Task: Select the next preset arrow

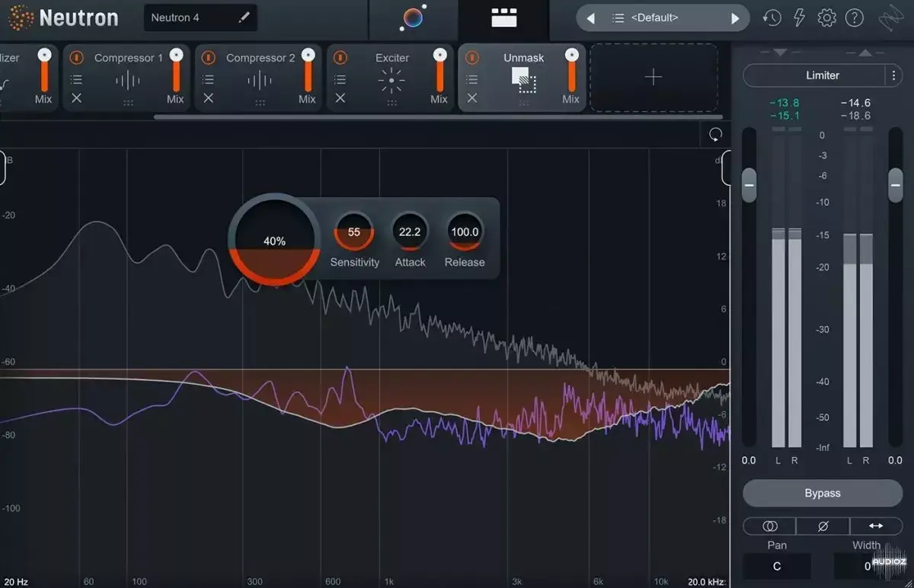Action: click(x=735, y=18)
